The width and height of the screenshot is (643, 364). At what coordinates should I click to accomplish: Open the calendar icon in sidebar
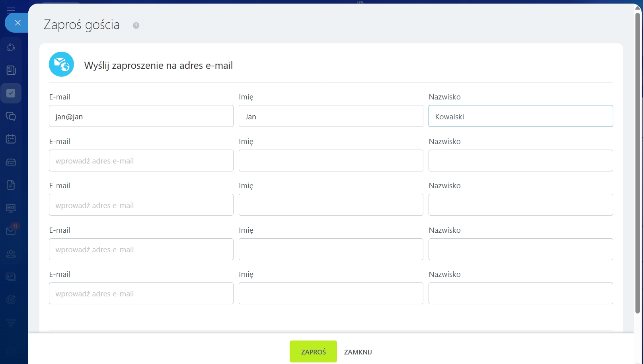(11, 139)
